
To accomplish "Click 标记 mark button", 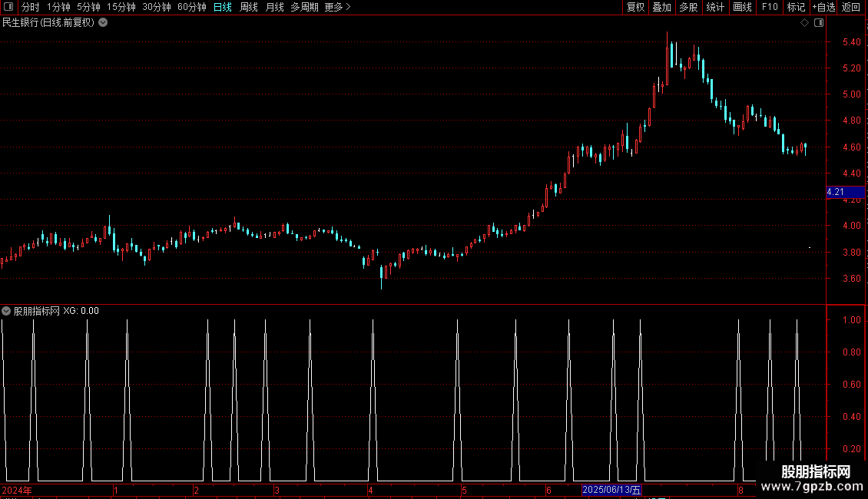I will (796, 7).
